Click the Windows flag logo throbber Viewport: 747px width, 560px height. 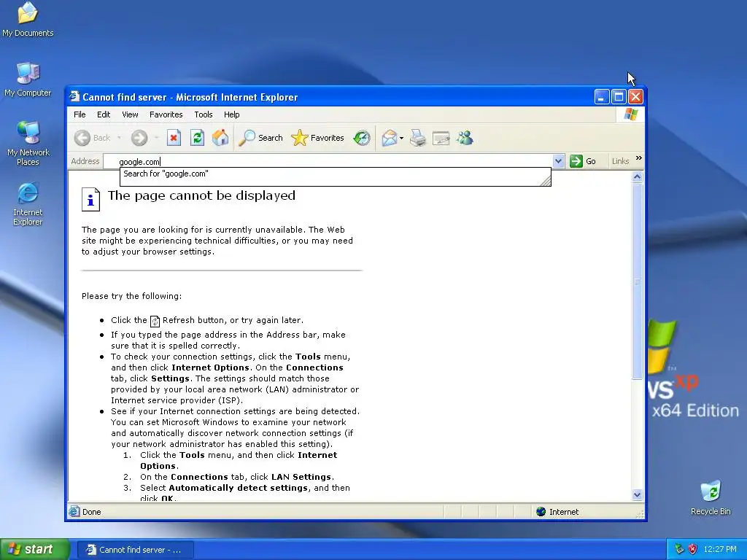630,114
